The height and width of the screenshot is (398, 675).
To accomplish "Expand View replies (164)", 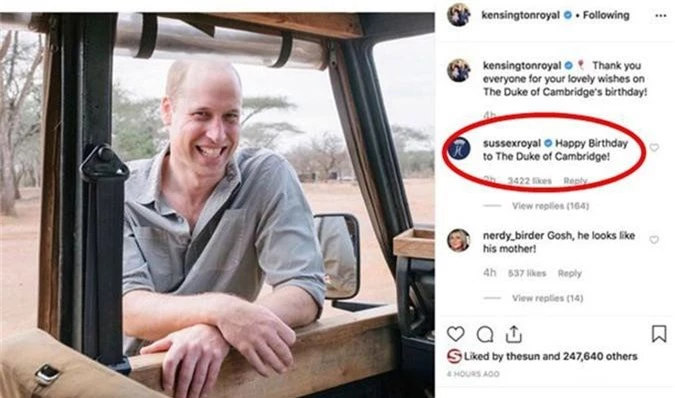I will click(550, 206).
